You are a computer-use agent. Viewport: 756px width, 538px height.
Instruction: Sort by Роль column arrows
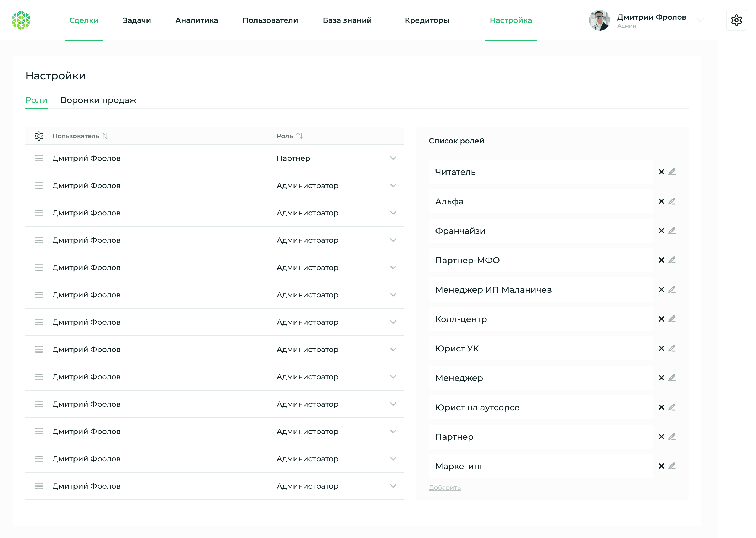(x=300, y=136)
